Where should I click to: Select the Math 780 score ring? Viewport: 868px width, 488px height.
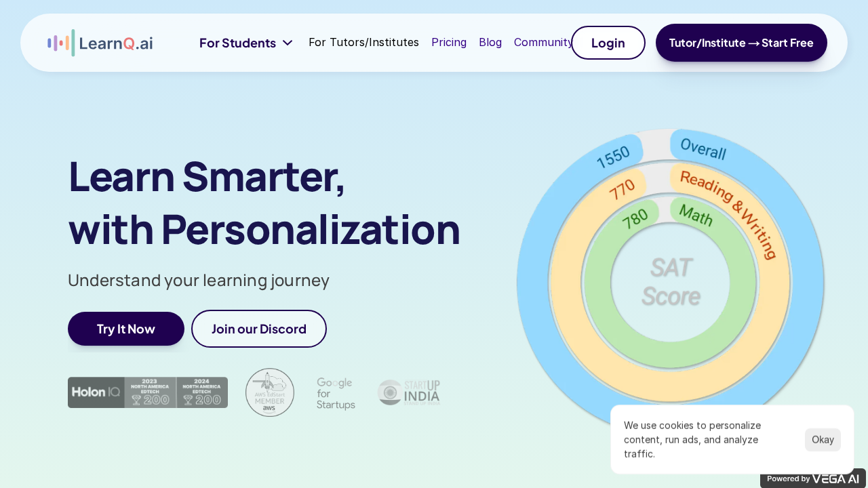(635, 218)
